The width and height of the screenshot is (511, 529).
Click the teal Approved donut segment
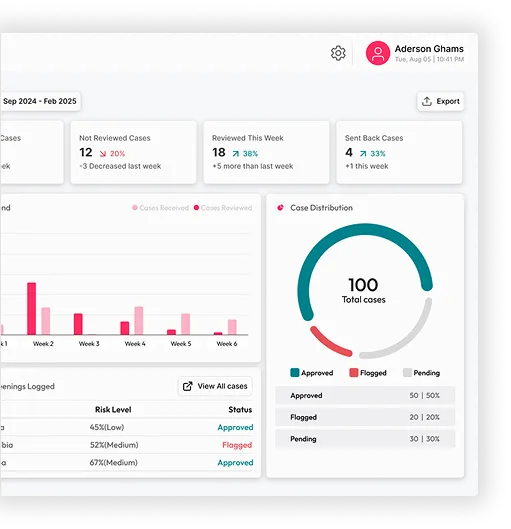pyautogui.click(x=364, y=229)
